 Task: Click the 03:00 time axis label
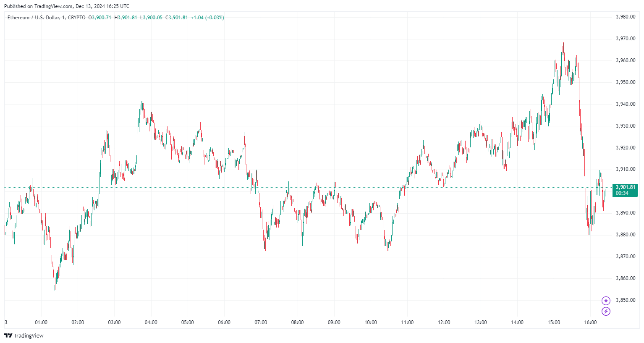point(114,322)
